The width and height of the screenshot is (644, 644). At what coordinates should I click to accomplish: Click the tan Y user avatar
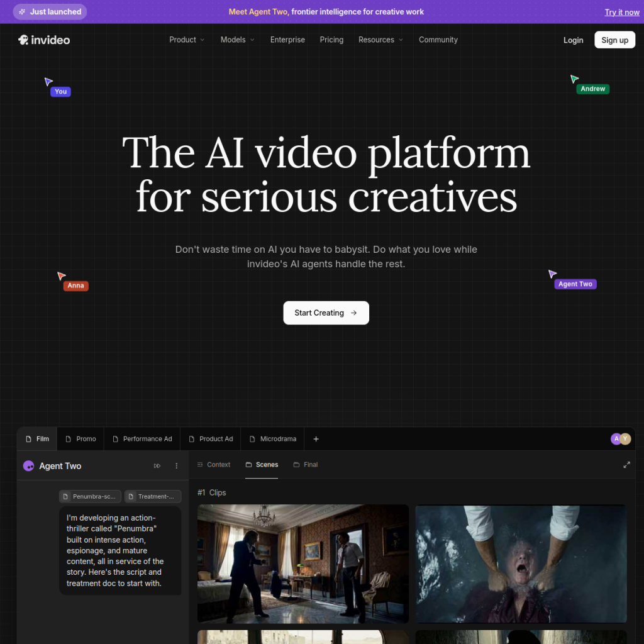pyautogui.click(x=625, y=438)
